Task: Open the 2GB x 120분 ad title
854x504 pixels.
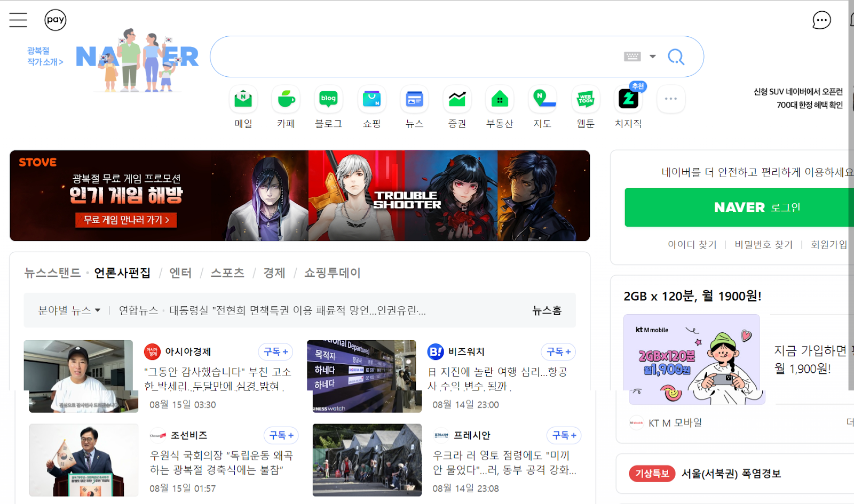Action: 692,296
